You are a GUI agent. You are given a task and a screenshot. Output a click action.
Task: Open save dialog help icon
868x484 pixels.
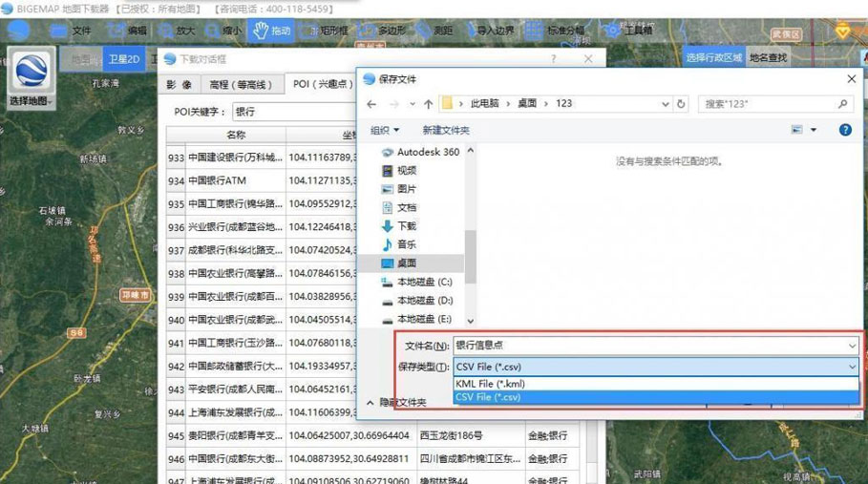pyautogui.click(x=845, y=130)
